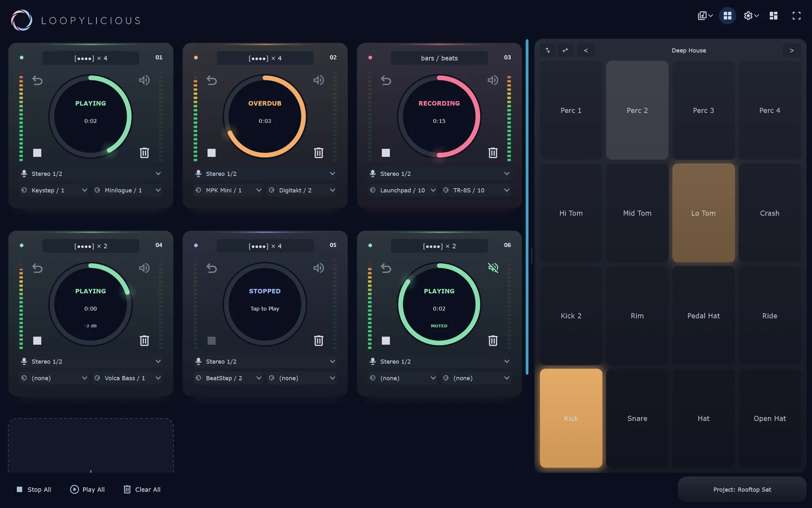The height and width of the screenshot is (508, 812).
Task: Delete loop 06 trash icon
Action: pos(493,341)
